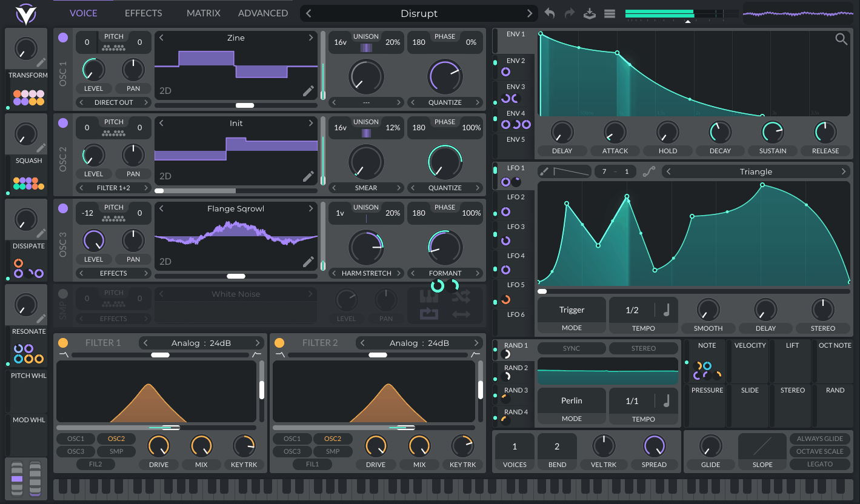Click the GLIDE knob

point(710,446)
